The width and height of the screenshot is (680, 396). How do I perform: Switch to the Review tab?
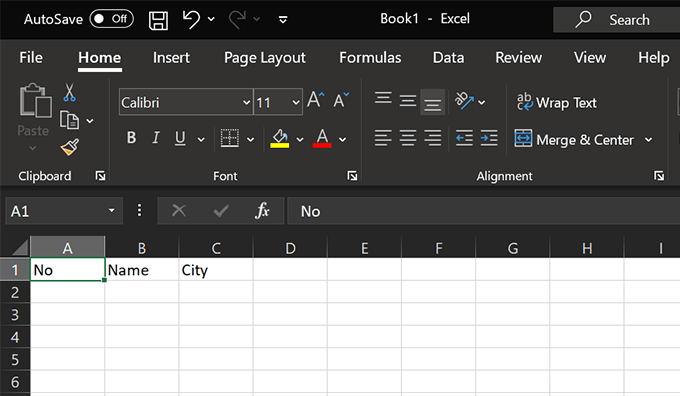[519, 58]
